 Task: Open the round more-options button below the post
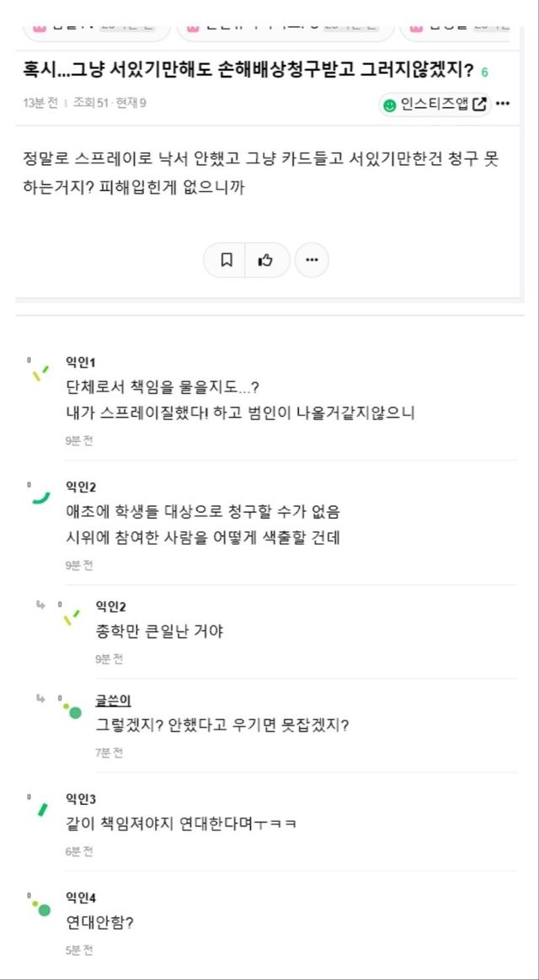(312, 260)
